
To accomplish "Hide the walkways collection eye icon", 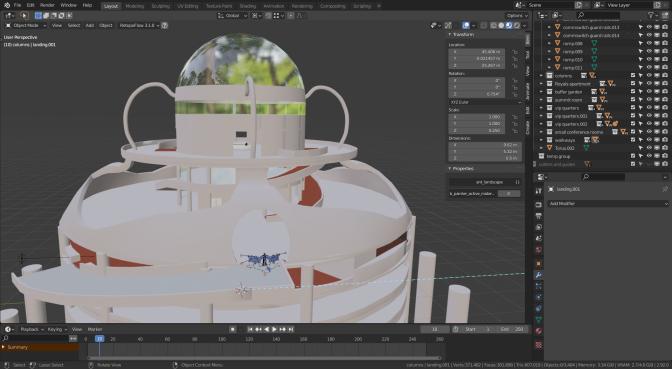I will [x=649, y=140].
